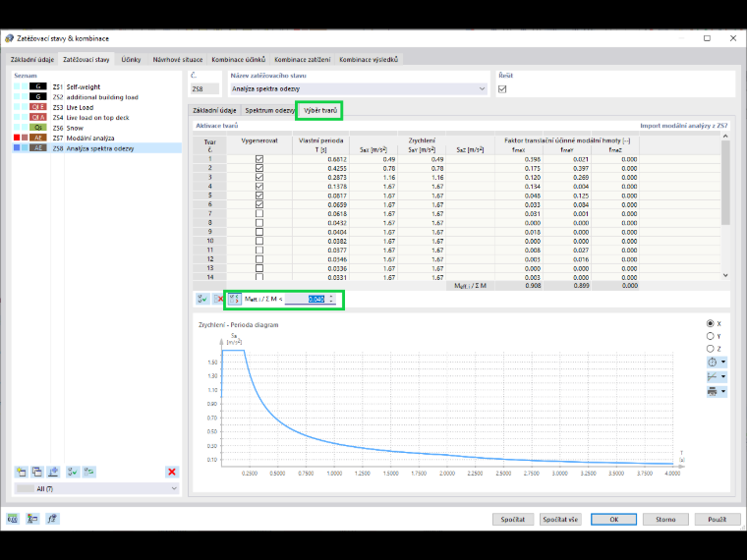This screenshot has width=747, height=560.
Task: Open the Účinky tab
Action: click(x=131, y=60)
